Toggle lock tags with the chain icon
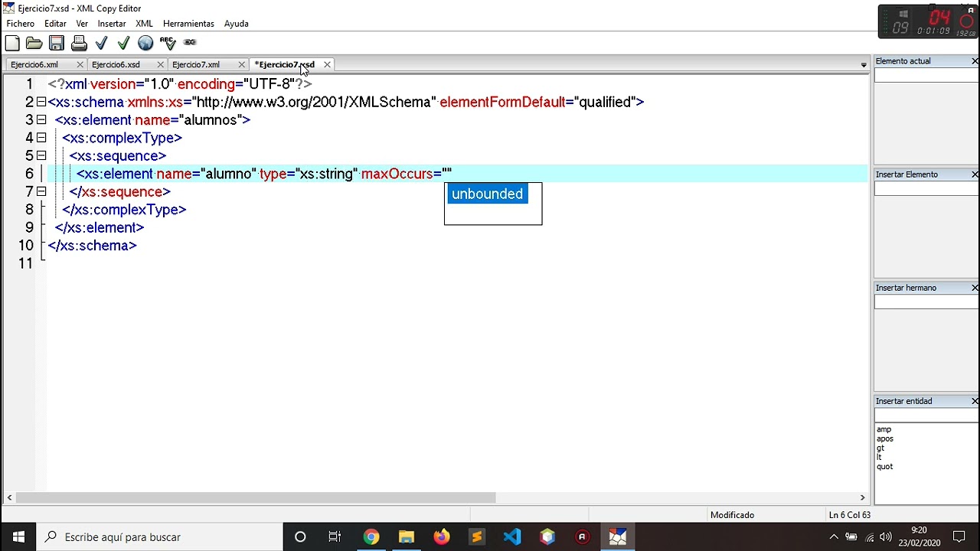Image resolution: width=980 pixels, height=551 pixels. pyautogui.click(x=190, y=42)
